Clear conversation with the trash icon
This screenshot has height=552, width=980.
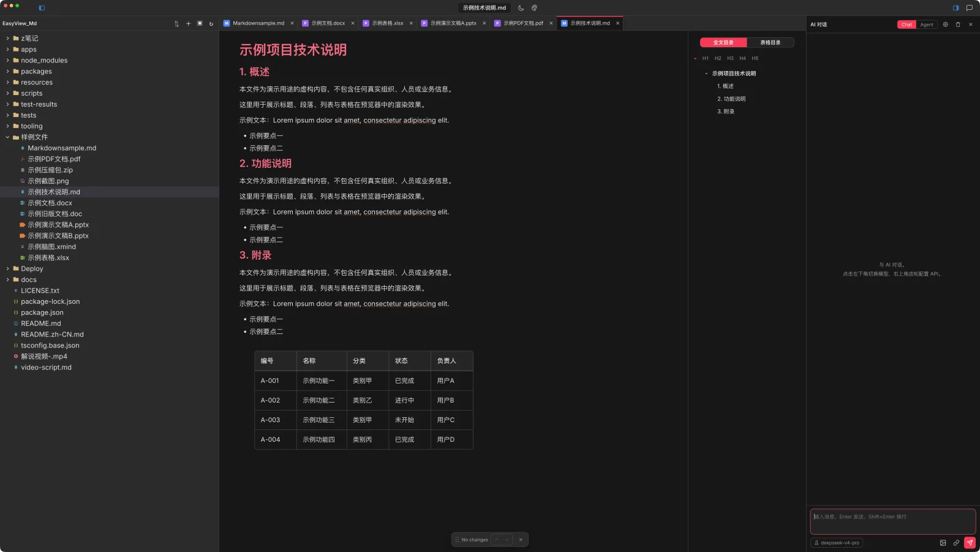click(958, 25)
